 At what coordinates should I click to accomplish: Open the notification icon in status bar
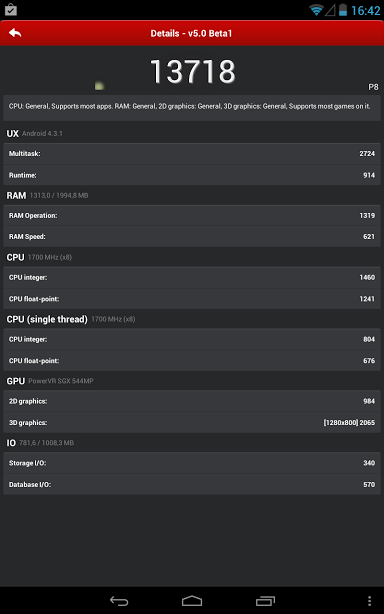pyautogui.click(x=11, y=9)
